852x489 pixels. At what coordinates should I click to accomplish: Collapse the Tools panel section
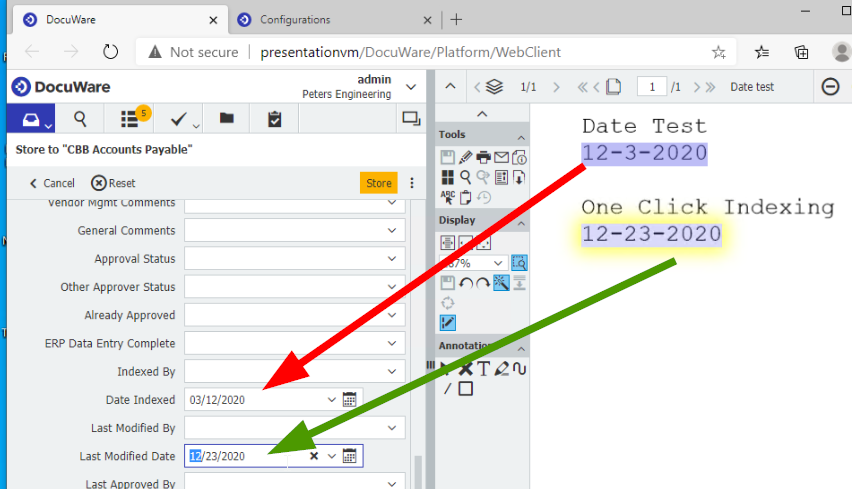521,136
